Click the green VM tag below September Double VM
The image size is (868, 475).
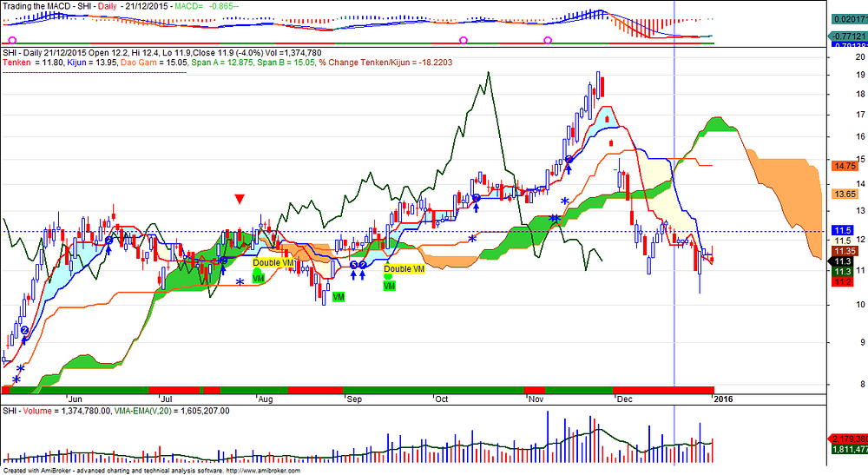pos(389,287)
